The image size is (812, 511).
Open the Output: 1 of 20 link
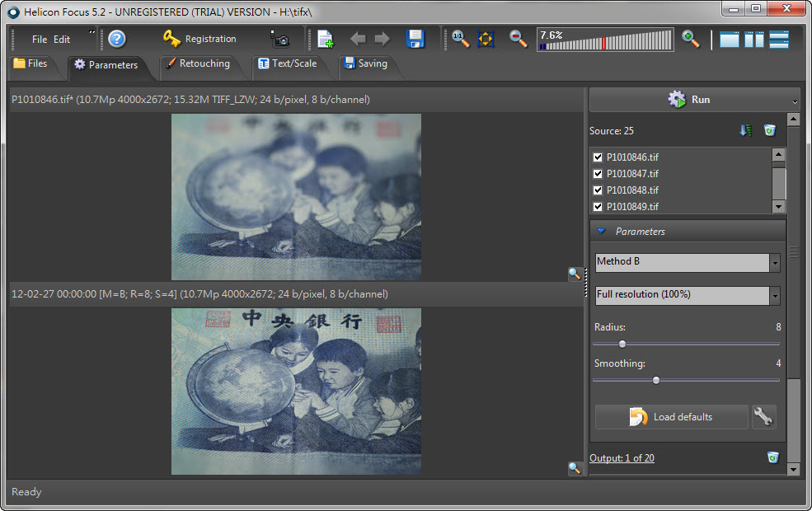click(x=622, y=458)
